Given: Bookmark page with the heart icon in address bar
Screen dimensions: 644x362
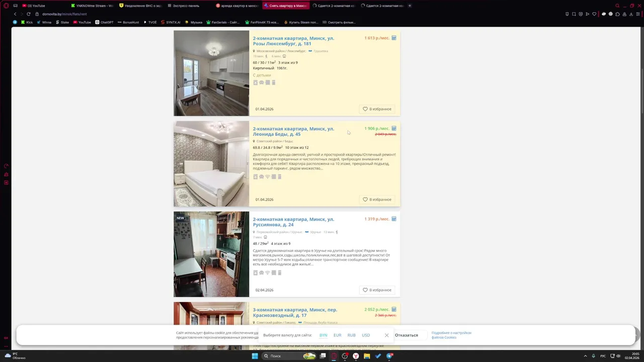Looking at the screenshot, I should pos(594,14).
